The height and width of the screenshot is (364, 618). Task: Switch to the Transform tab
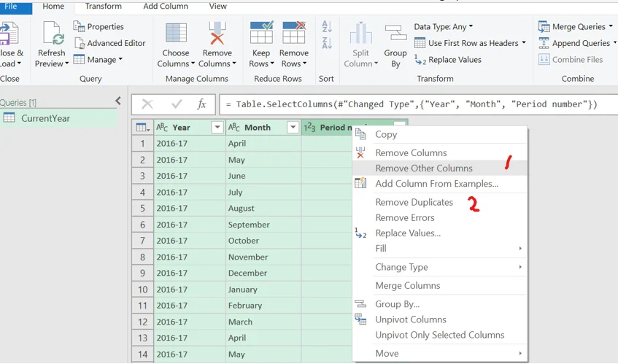104,7
